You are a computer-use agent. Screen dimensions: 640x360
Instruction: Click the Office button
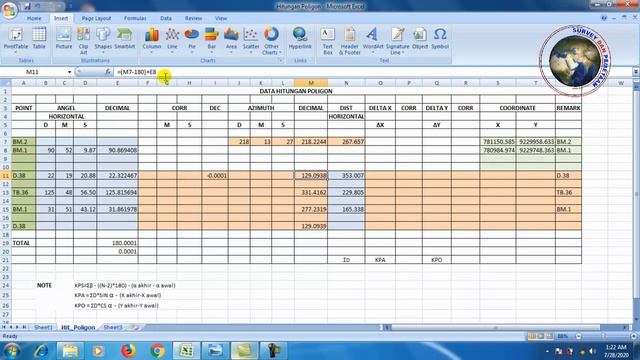(x=9, y=10)
